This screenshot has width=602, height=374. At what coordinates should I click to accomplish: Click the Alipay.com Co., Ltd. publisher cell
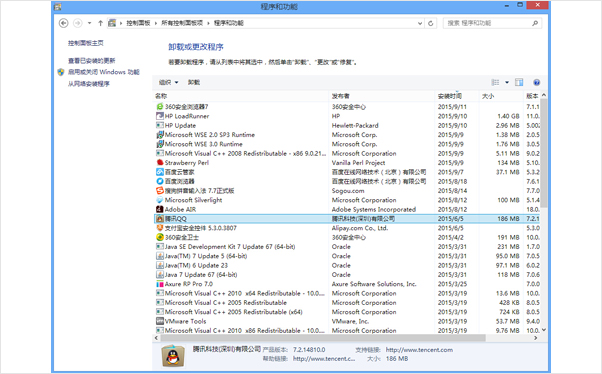(x=360, y=228)
